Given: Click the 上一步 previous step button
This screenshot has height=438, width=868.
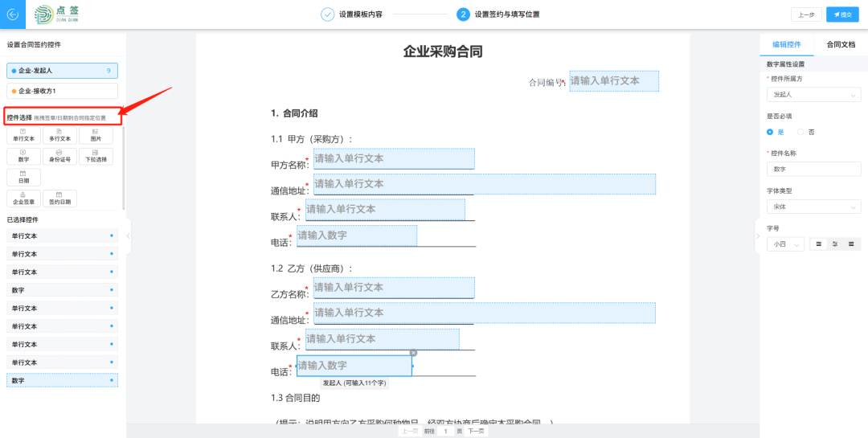Looking at the screenshot, I should pyautogui.click(x=806, y=14).
